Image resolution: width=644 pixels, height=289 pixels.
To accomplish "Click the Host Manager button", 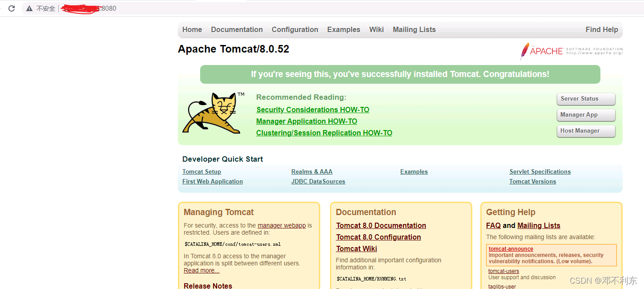I will coord(586,131).
